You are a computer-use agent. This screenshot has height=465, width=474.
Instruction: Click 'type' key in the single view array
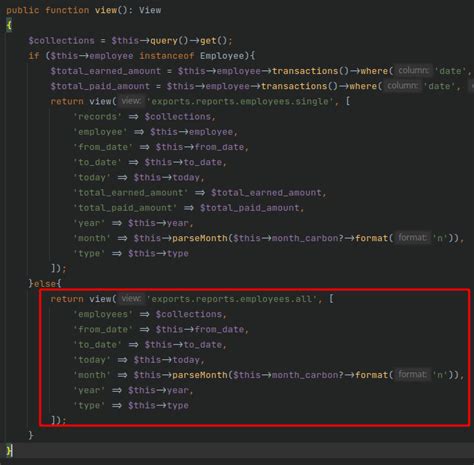tap(89, 254)
